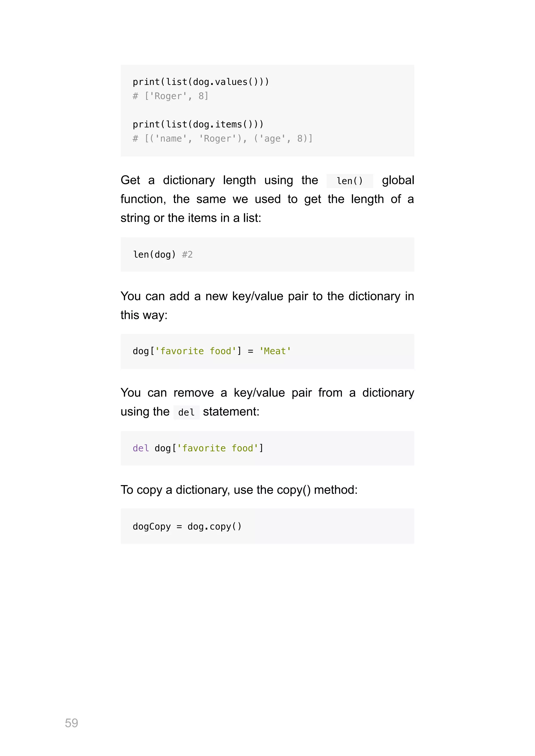Click the print(list(dog.items())) code line
The height and width of the screenshot is (756, 535).
click(198, 124)
